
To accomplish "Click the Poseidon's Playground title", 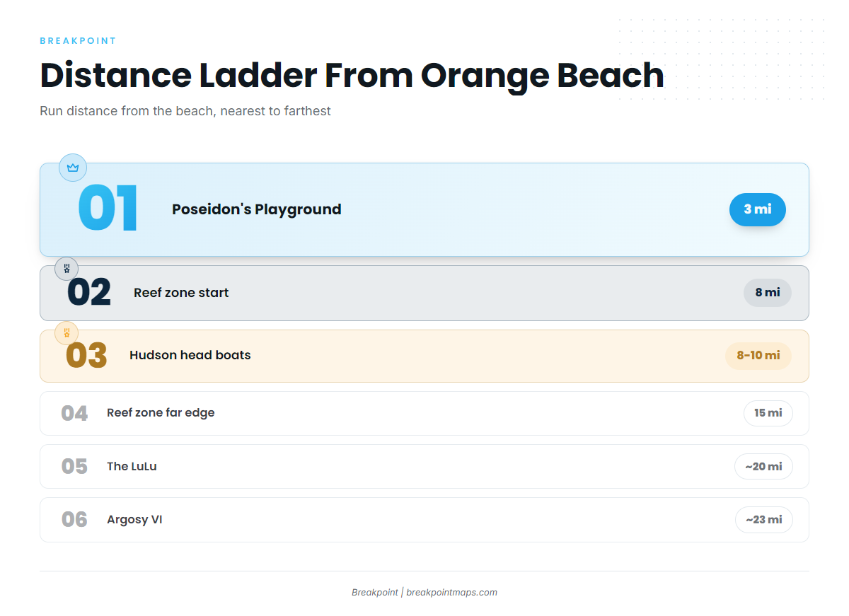I will coord(257,209).
